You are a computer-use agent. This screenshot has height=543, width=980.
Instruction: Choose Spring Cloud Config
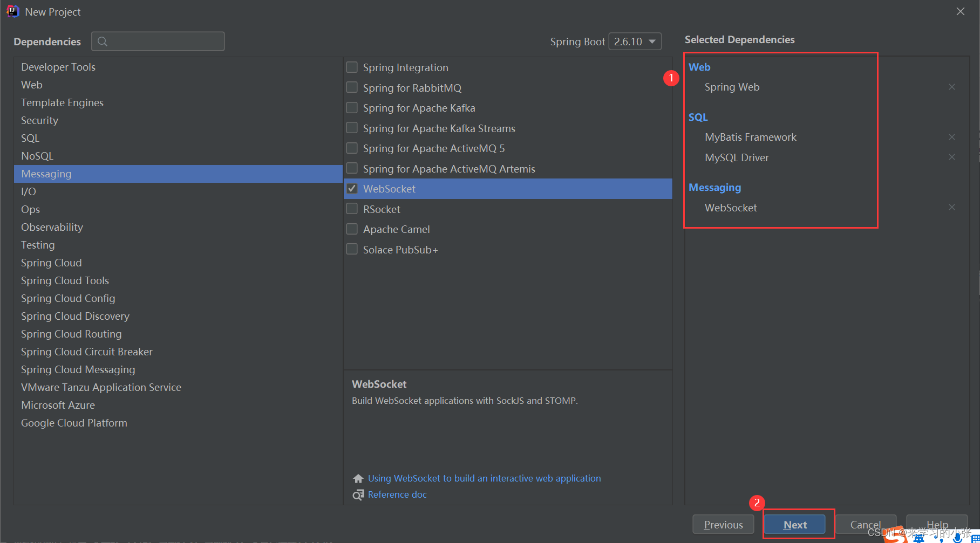[x=178, y=298]
